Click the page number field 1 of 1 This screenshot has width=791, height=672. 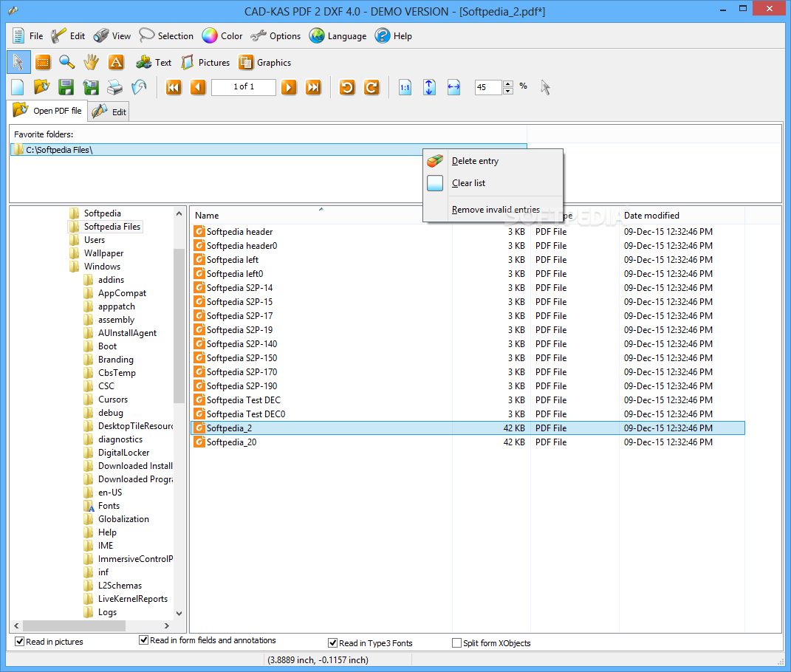tap(244, 87)
